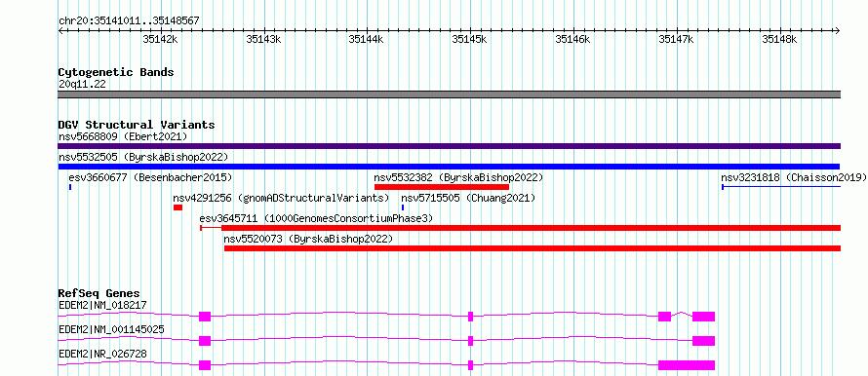This screenshot has height=376, width=868.
Task: Open the EDEM2|NR_026728 transcript label
Action: point(102,354)
